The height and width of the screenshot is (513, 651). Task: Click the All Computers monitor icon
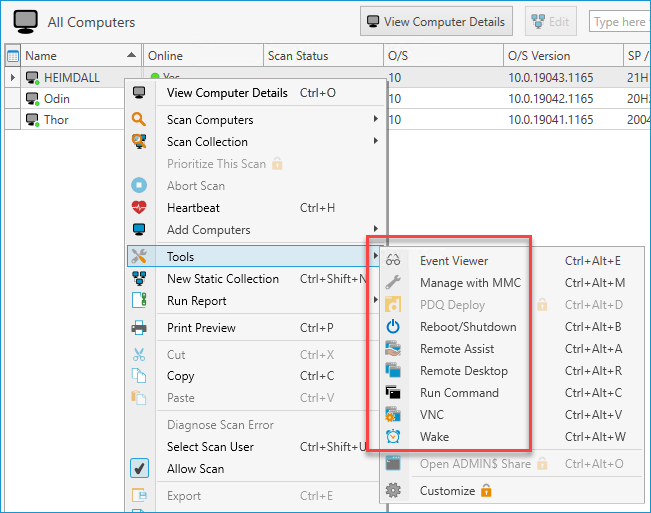pos(25,22)
